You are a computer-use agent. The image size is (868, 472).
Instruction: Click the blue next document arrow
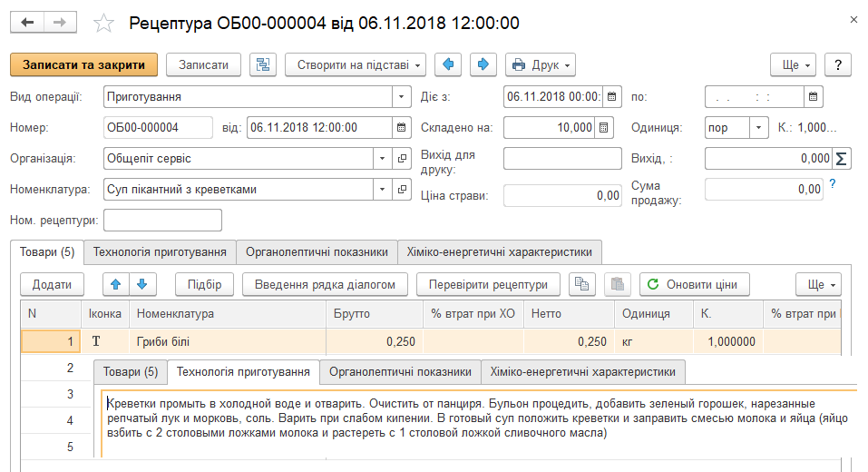pyautogui.click(x=483, y=64)
